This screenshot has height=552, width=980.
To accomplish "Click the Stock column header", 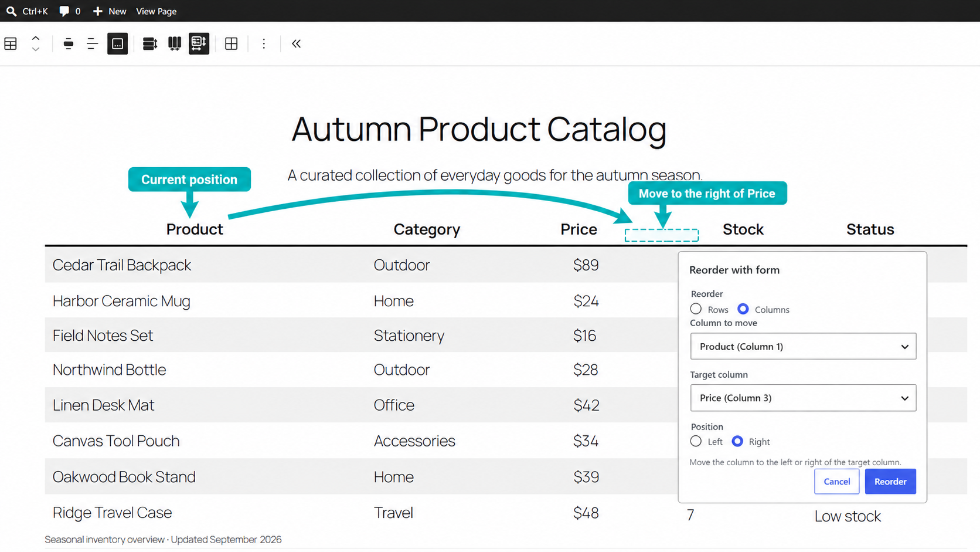I will [743, 229].
